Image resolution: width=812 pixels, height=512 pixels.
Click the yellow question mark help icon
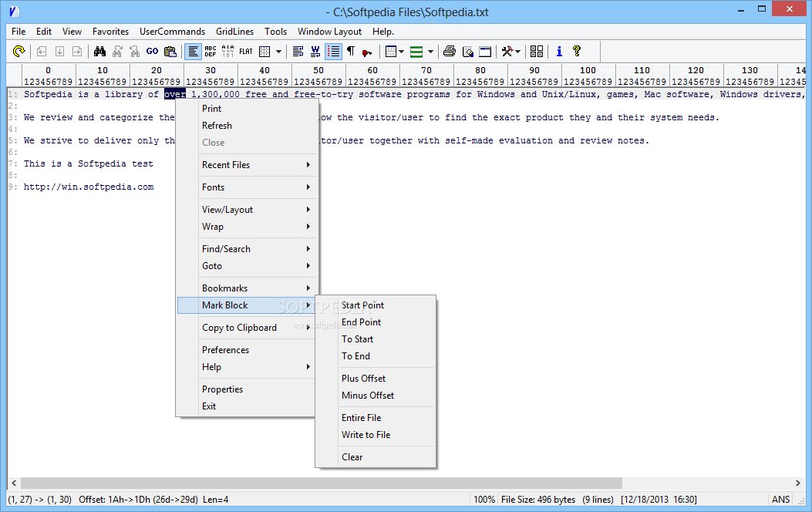point(576,51)
